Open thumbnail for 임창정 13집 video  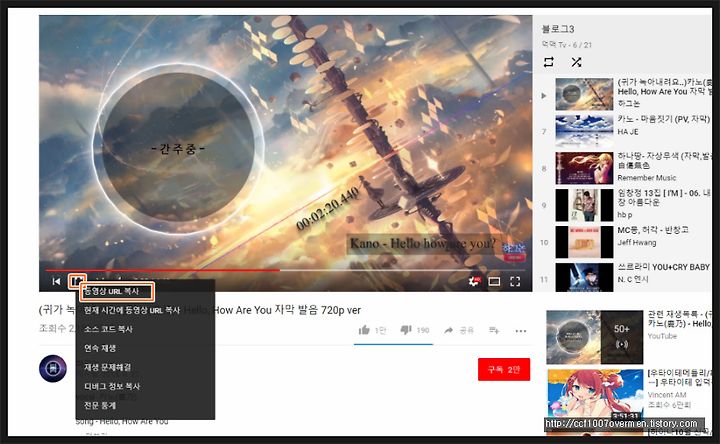[584, 205]
